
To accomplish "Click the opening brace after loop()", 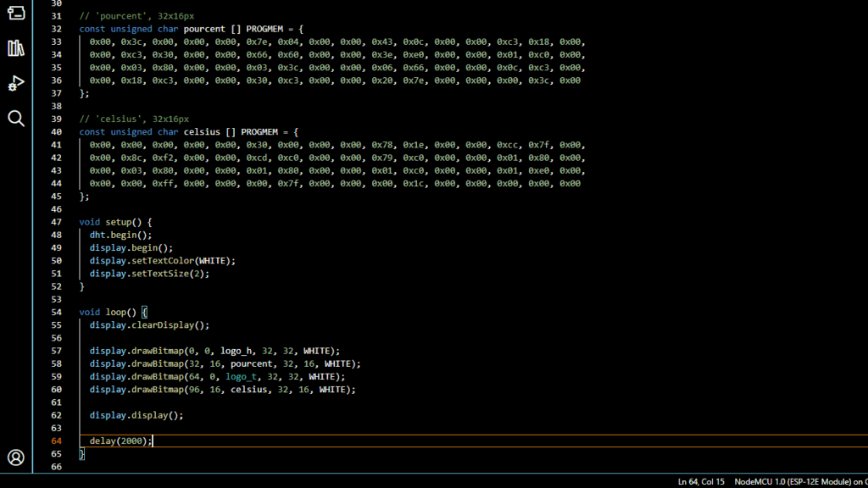I will pyautogui.click(x=144, y=312).
